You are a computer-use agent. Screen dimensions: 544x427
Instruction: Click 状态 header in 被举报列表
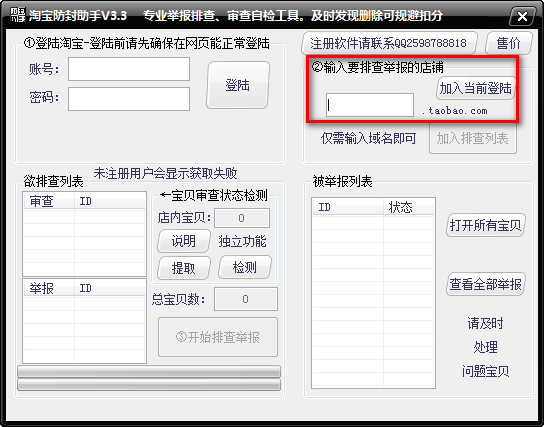[409, 207]
